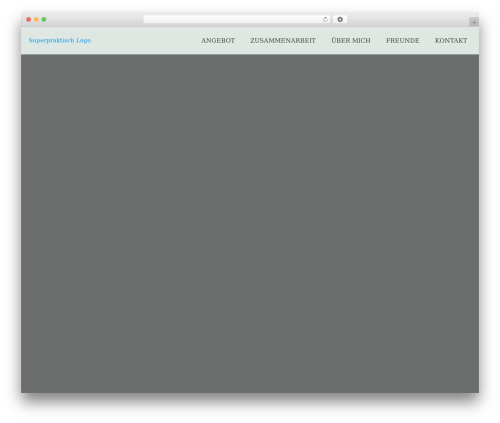Open the FREUNDE navigation link
The width and height of the screenshot is (500, 423).
[403, 40]
